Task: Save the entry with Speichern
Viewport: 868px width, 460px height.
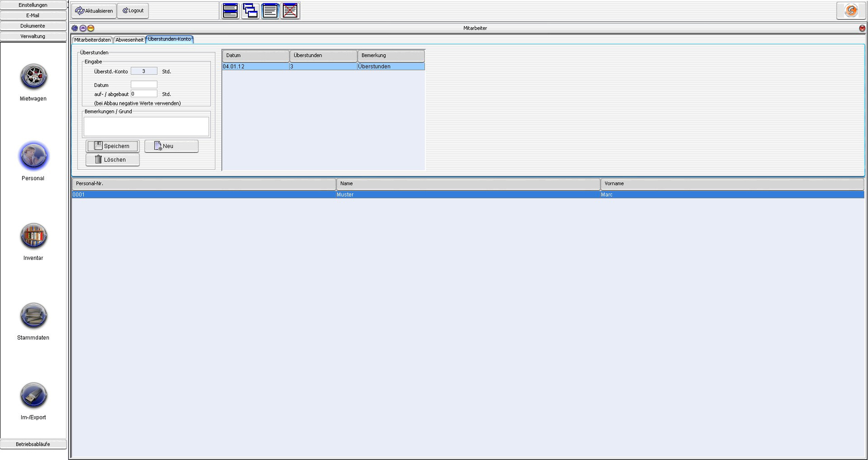Action: [112, 146]
